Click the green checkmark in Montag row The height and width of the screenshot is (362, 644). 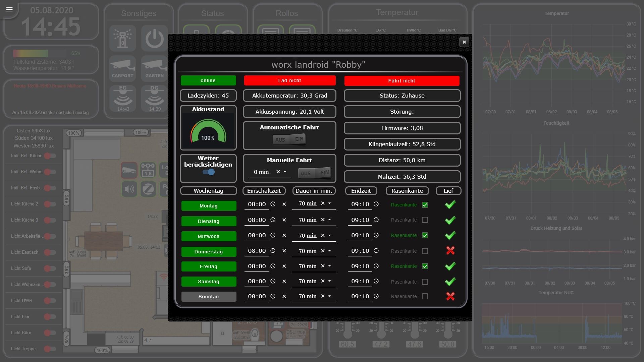coord(450,204)
